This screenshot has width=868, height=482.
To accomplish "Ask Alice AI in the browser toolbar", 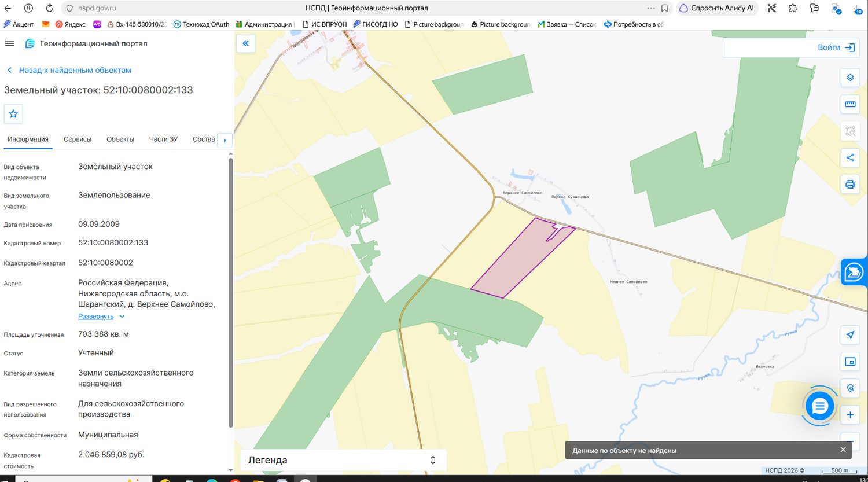I will point(716,8).
